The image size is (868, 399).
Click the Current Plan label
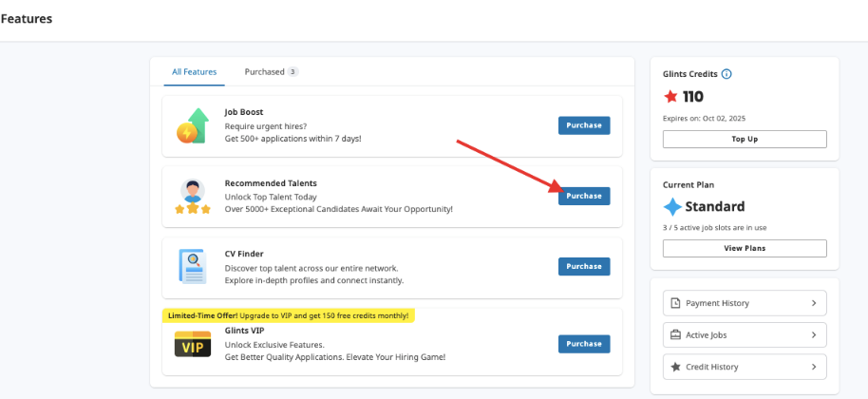(687, 185)
